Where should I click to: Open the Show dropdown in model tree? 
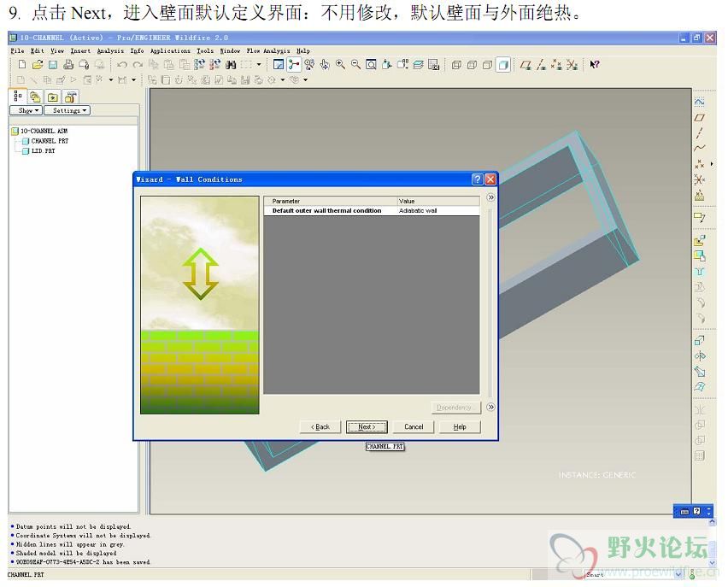coord(26,110)
